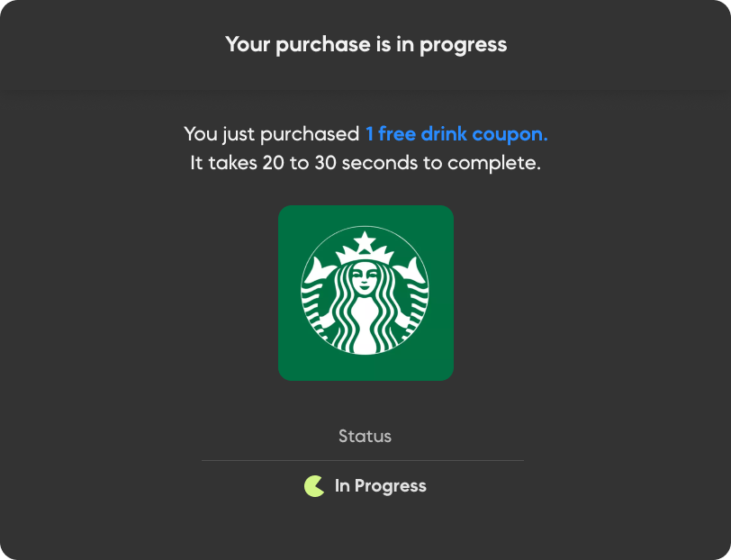Click the 'Your purchase is in progress' title
Viewport: 731px width, 560px height.
pos(365,44)
